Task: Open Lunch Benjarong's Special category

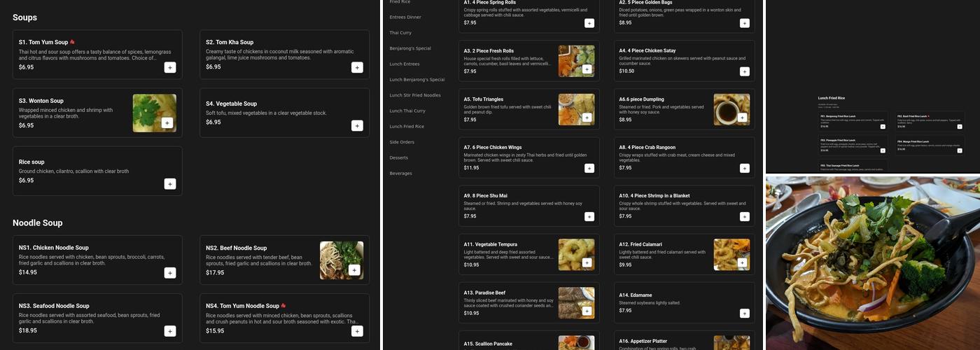Action: point(417,80)
